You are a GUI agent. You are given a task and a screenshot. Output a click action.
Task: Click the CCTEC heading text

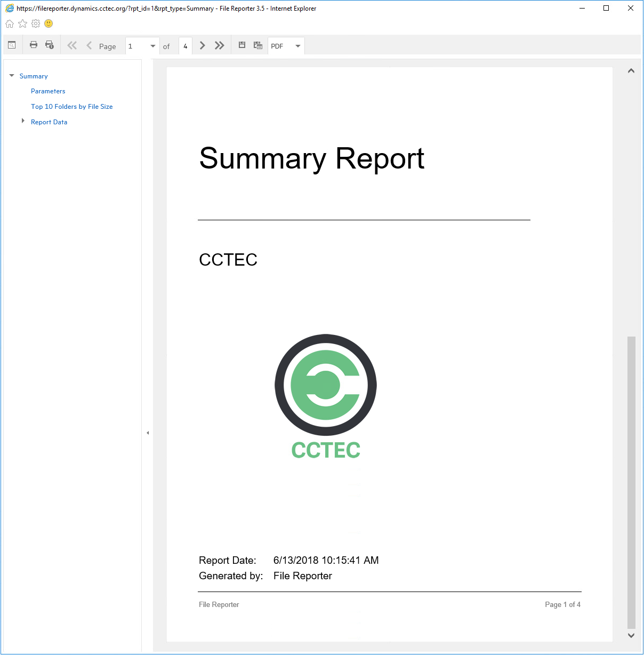(x=228, y=260)
